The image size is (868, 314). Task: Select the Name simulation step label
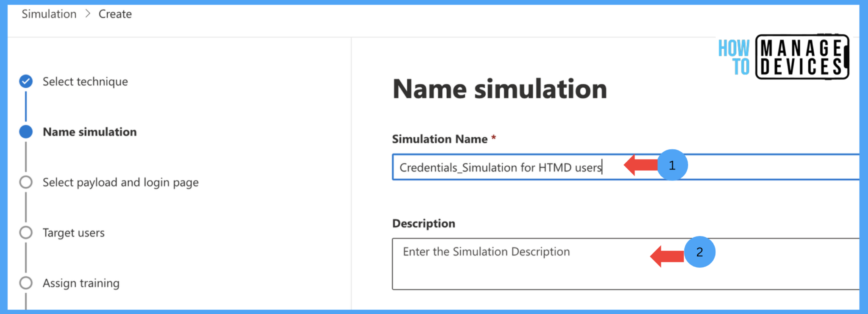tap(89, 132)
